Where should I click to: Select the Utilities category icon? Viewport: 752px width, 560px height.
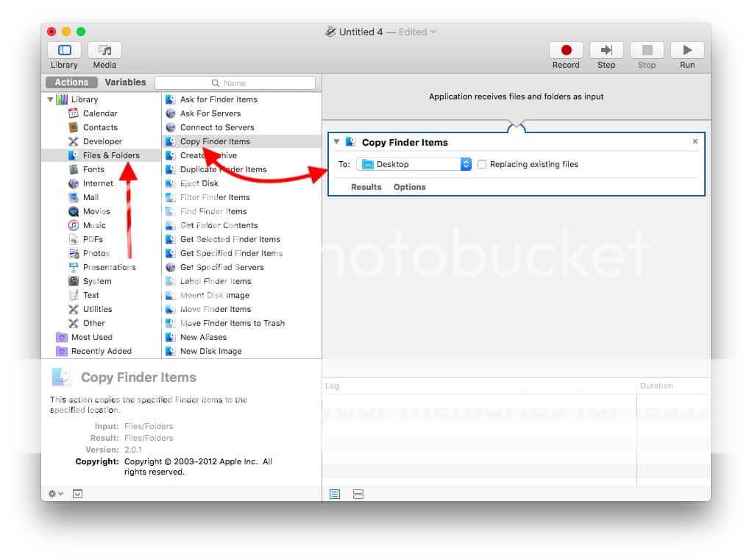tap(74, 309)
